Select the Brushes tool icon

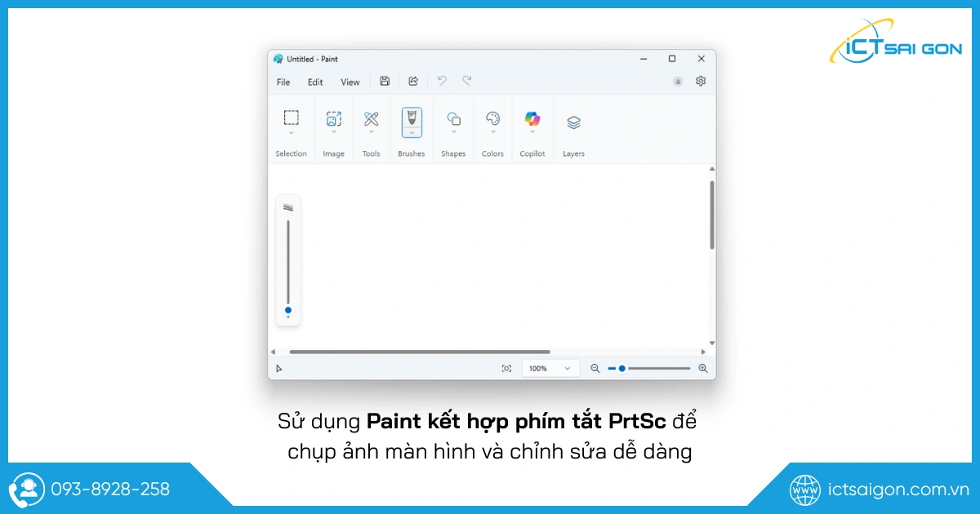point(412,117)
